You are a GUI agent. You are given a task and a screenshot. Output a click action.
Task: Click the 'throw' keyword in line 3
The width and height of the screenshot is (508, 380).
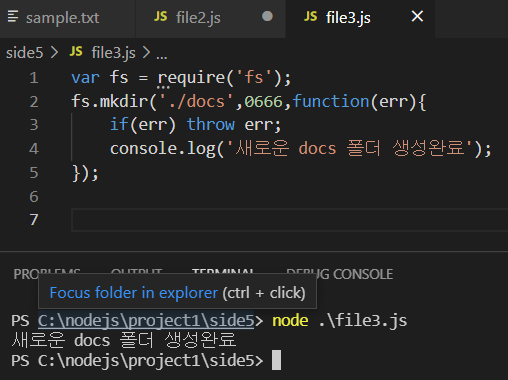(211, 125)
